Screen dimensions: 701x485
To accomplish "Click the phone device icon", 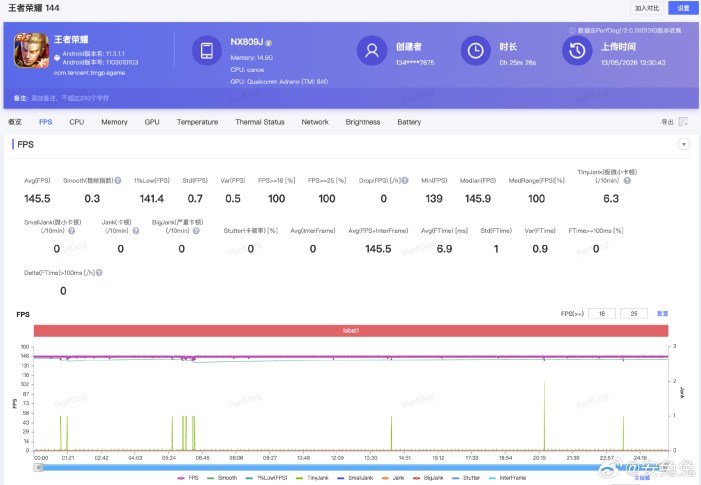I will 207,51.
